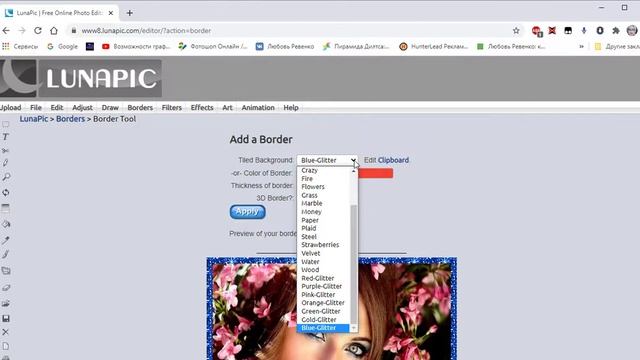Select the pencil tool in left toolbar
The image size is (640, 360).
click(6, 163)
